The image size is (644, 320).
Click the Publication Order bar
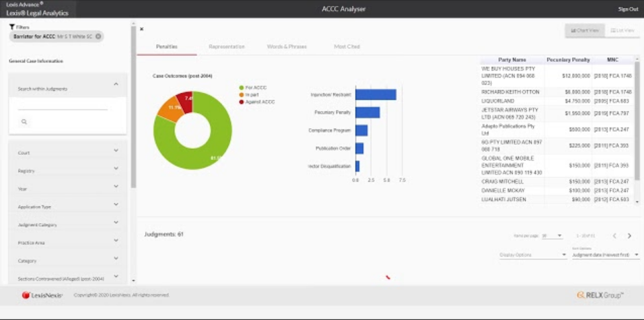tap(359, 148)
